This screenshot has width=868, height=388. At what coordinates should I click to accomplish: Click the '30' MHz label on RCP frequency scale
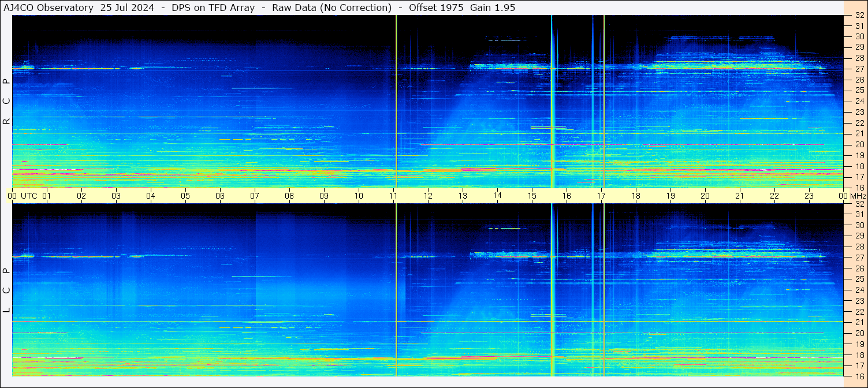click(x=859, y=36)
